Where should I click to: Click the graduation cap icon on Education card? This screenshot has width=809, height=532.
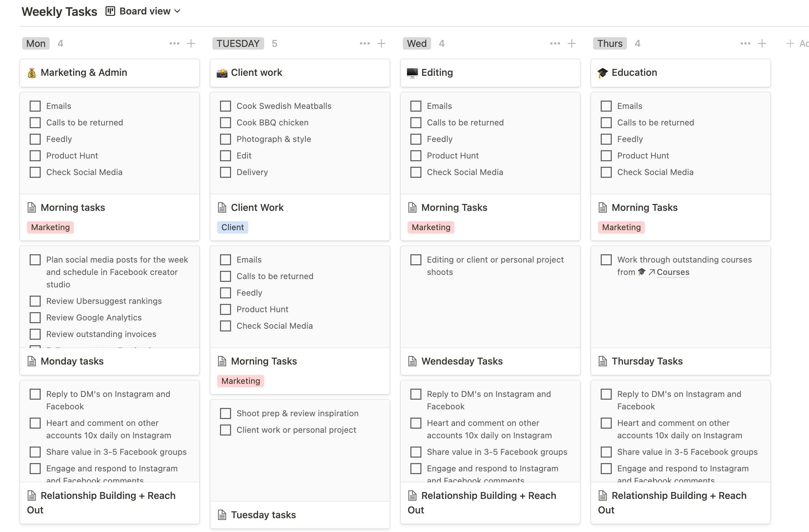603,73
